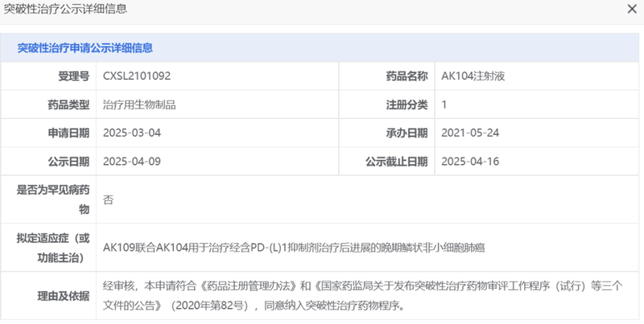Image resolution: width=644 pixels, height=324 pixels.
Task: Click the 受理号 field label
Action: [x=73, y=76]
